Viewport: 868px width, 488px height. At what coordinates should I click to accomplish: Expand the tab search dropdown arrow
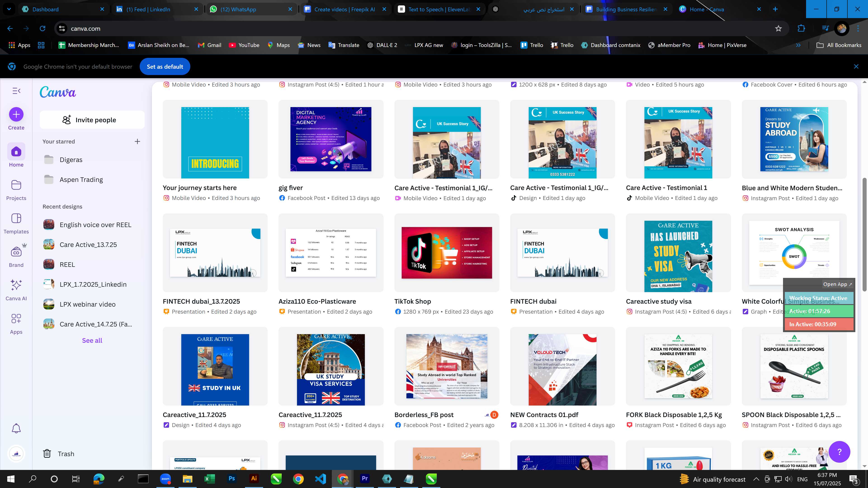(x=9, y=9)
